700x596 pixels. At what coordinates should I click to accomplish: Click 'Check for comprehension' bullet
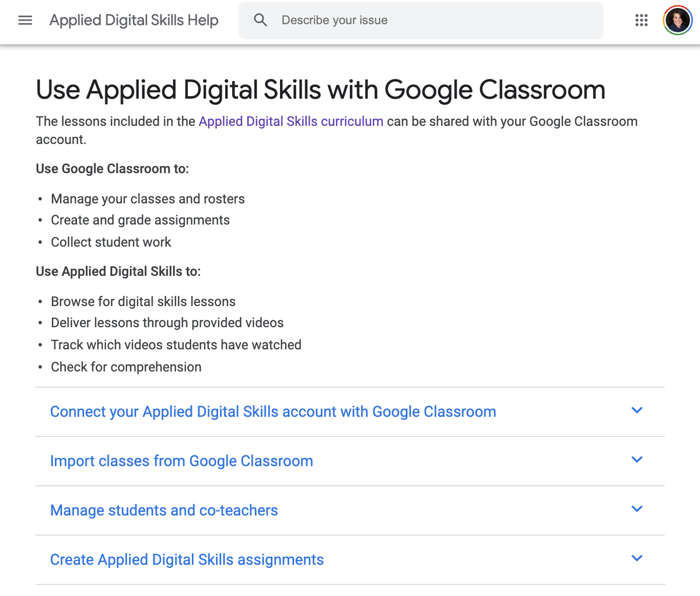pos(126,367)
